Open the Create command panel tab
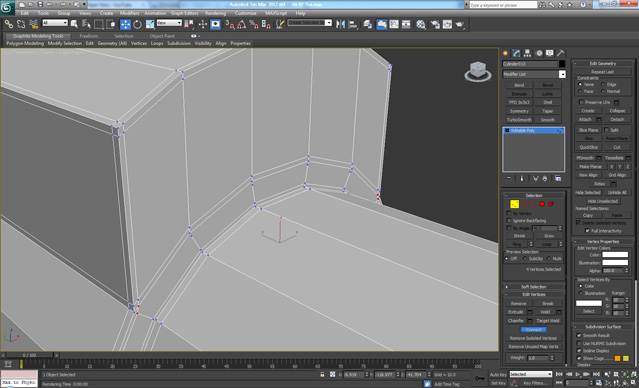 [x=505, y=53]
